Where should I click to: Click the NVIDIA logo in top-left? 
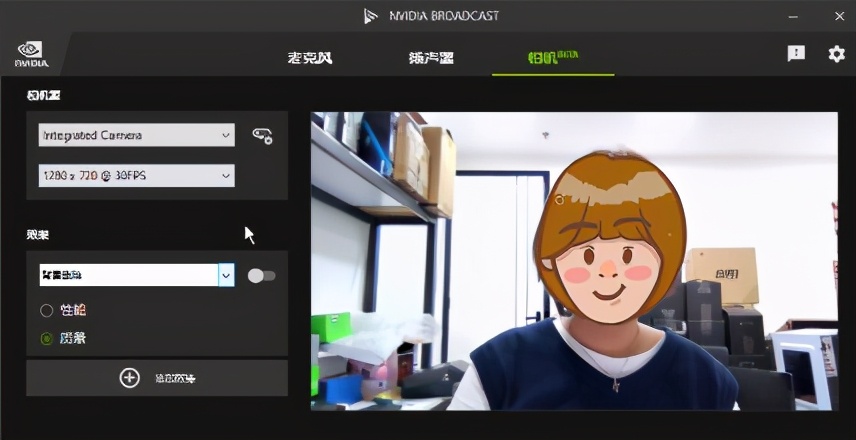click(x=30, y=54)
